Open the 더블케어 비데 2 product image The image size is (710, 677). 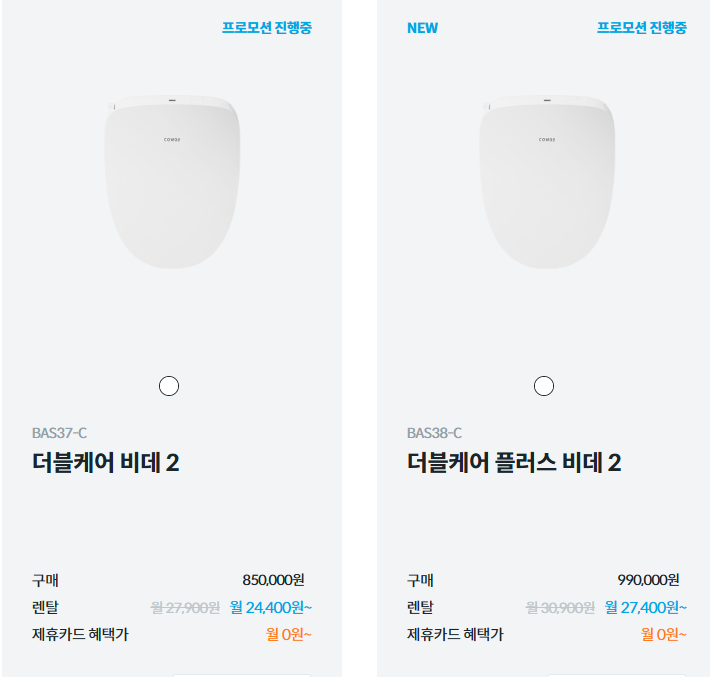(172, 182)
